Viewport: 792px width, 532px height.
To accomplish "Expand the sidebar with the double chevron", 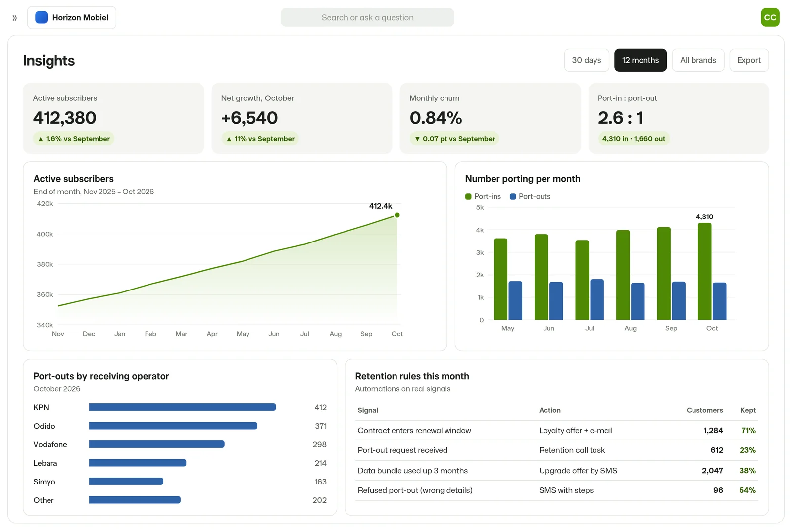I will point(14,18).
